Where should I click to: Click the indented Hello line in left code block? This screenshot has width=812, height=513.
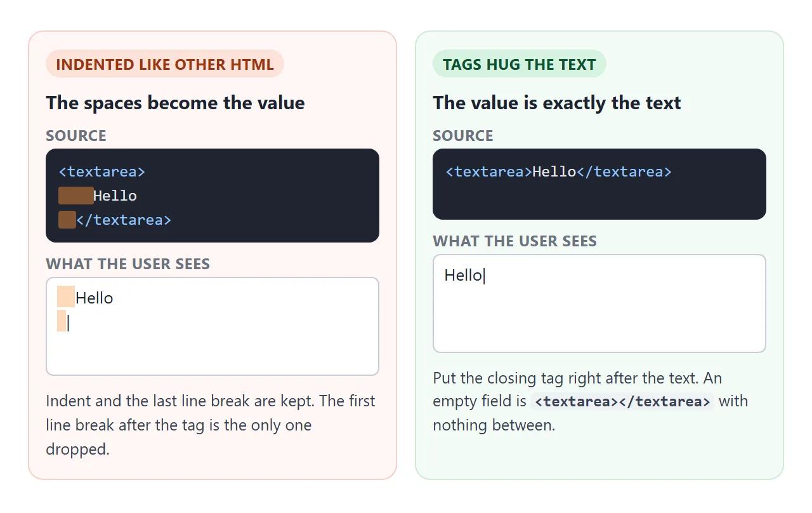coord(98,196)
